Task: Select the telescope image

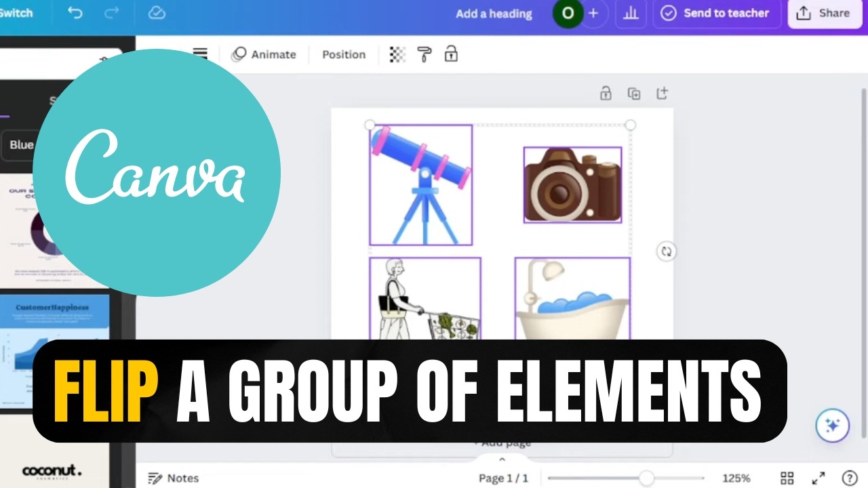Action: 420,185
